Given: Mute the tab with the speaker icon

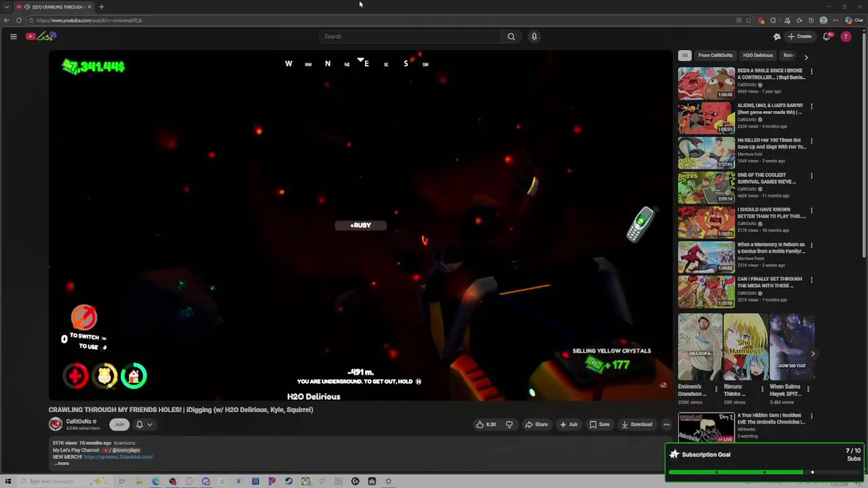Looking at the screenshot, I should (26, 7).
